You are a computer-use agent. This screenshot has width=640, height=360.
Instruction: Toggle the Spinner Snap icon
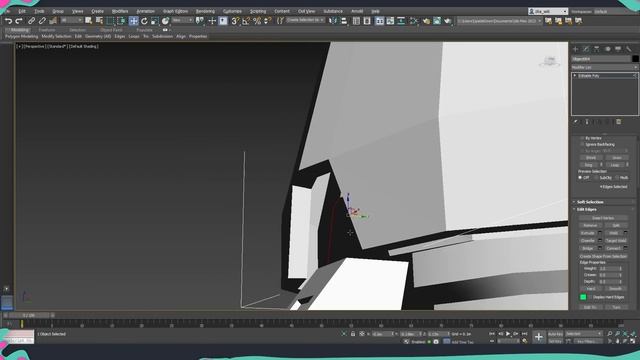tap(267, 21)
